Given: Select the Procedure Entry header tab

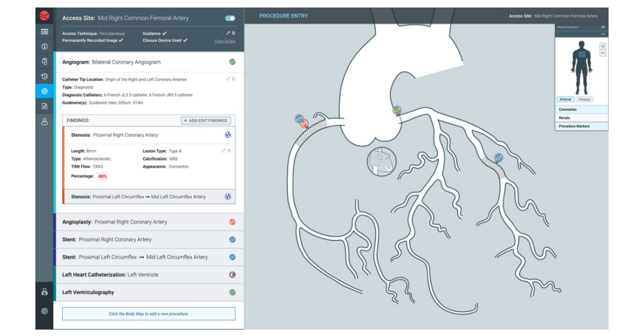Looking at the screenshot, I should [283, 16].
